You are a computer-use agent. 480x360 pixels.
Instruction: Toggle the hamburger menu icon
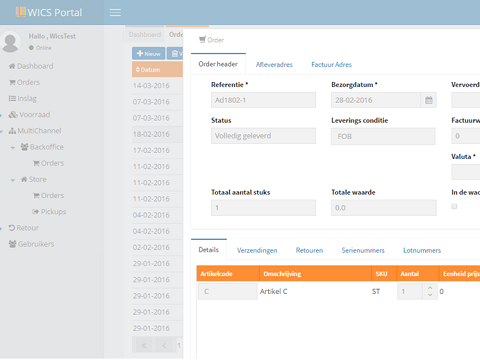pyautogui.click(x=115, y=13)
